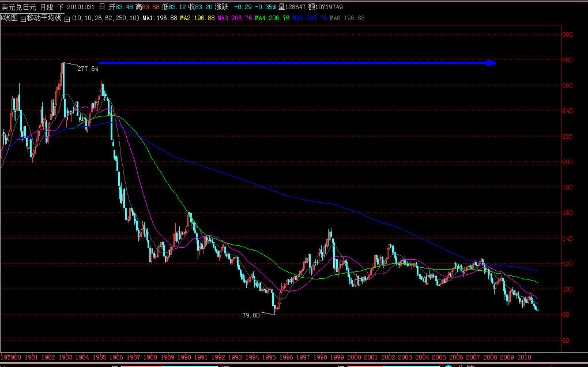Click the 277.64 peak price label
The height and width of the screenshot is (367, 588).
(88, 69)
